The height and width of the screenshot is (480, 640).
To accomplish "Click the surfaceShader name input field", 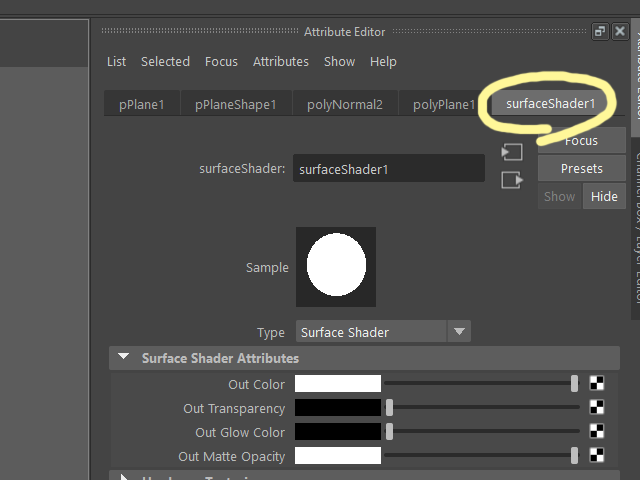I will pos(389,169).
